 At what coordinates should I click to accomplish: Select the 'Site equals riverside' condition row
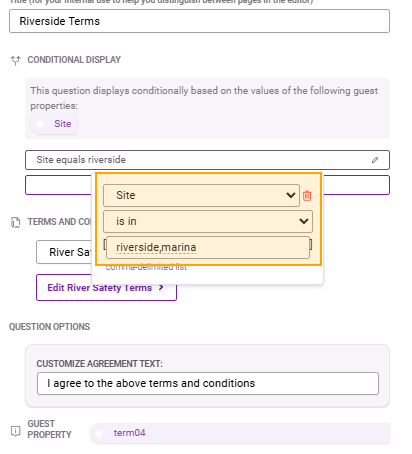[207, 160]
